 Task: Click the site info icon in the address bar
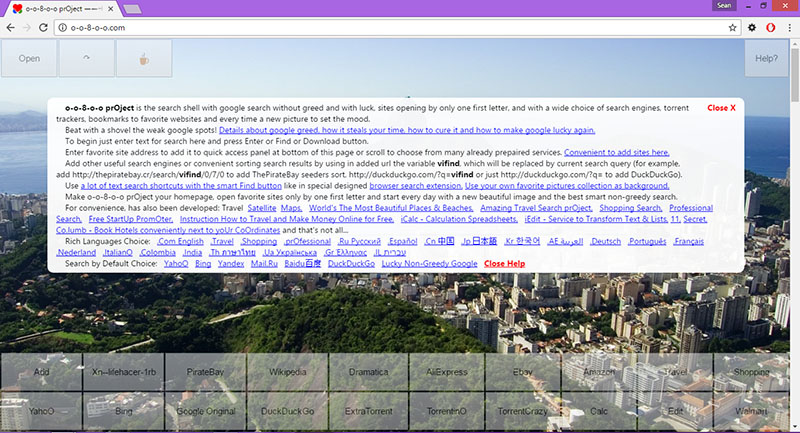[x=62, y=28]
